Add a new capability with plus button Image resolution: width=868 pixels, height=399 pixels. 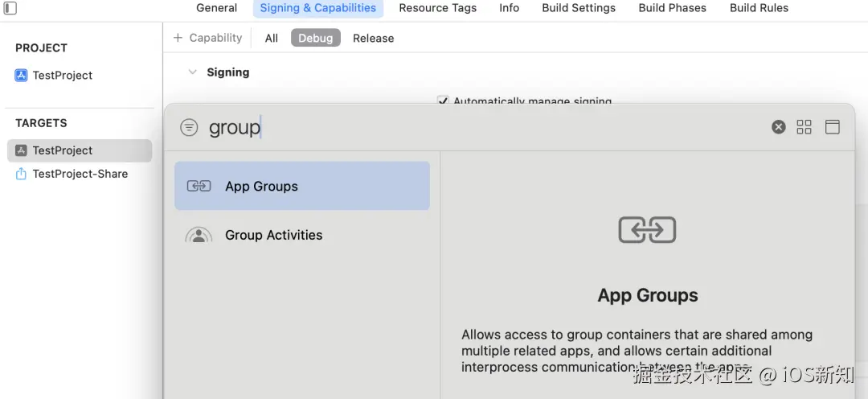(178, 38)
